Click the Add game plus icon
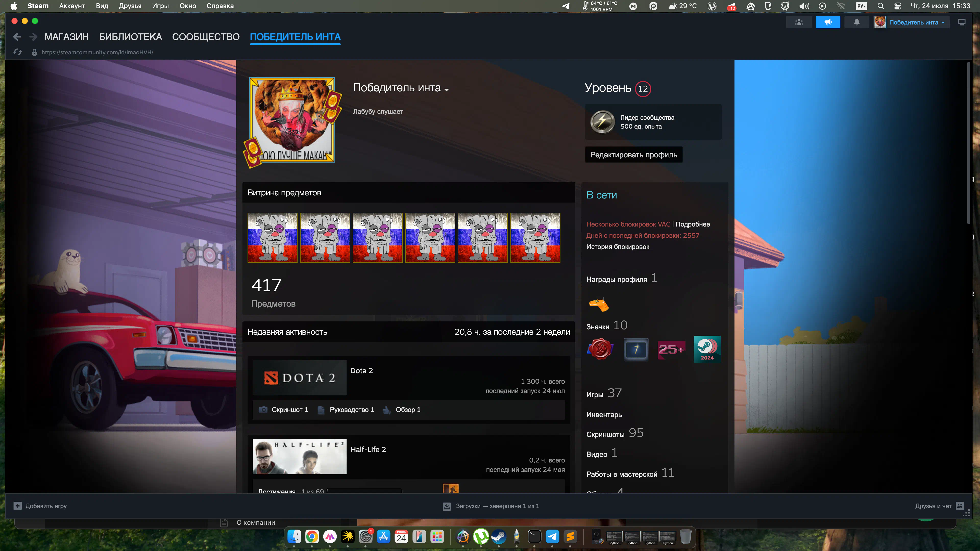980x551 pixels. coord(18,506)
